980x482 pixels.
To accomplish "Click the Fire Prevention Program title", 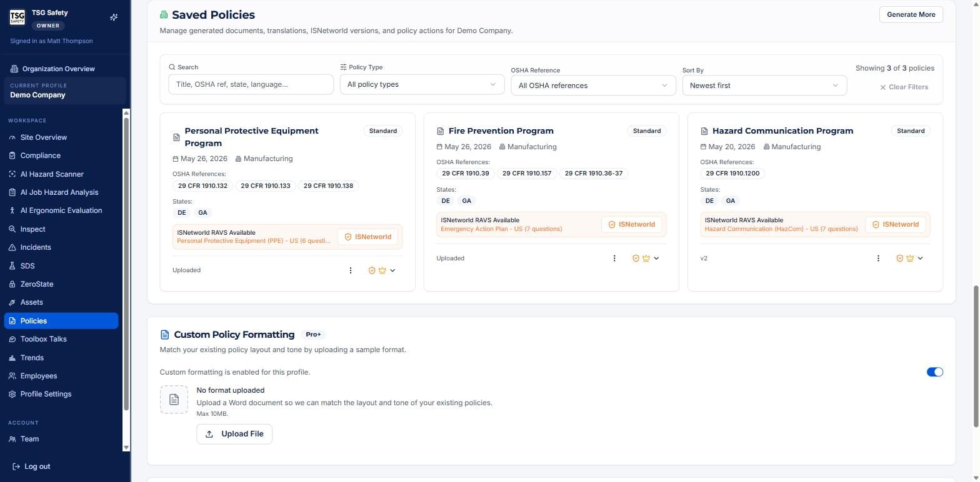I will tap(501, 131).
